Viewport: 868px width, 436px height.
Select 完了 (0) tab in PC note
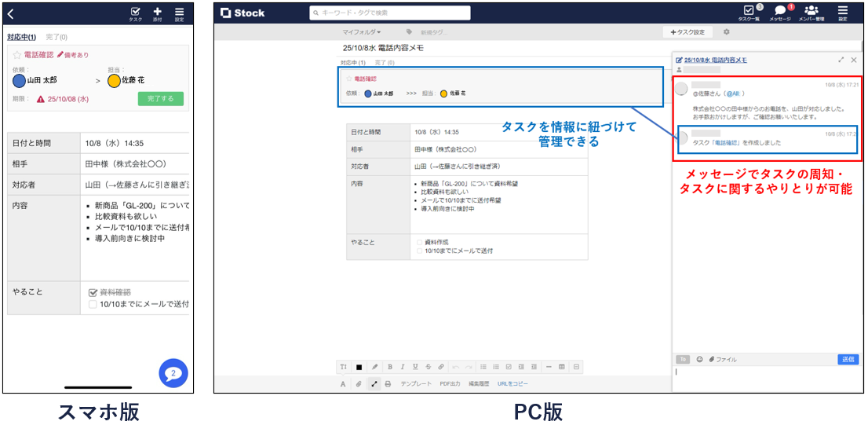385,63
